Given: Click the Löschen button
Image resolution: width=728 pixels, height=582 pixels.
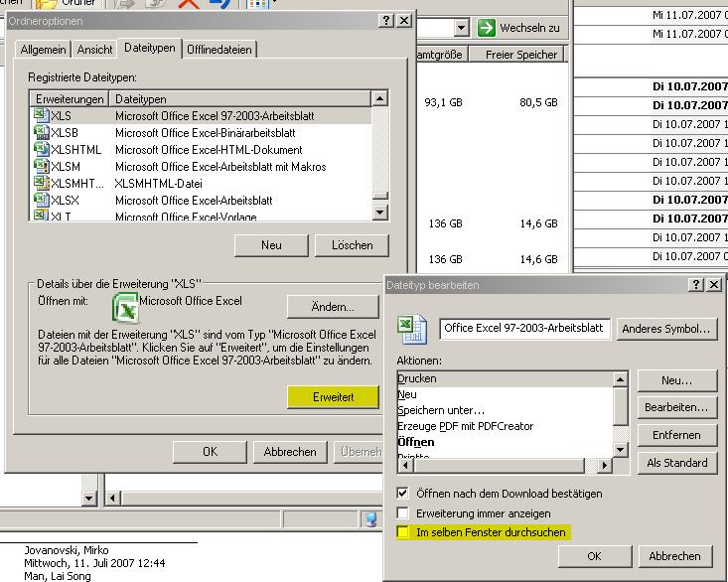Looking at the screenshot, I should 352,245.
